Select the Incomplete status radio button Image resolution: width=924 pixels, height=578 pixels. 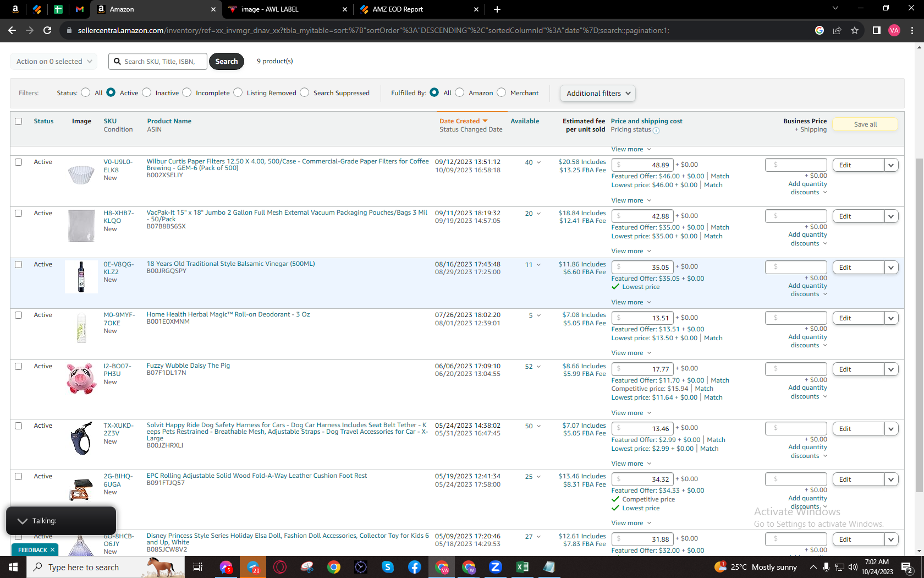coord(187,92)
